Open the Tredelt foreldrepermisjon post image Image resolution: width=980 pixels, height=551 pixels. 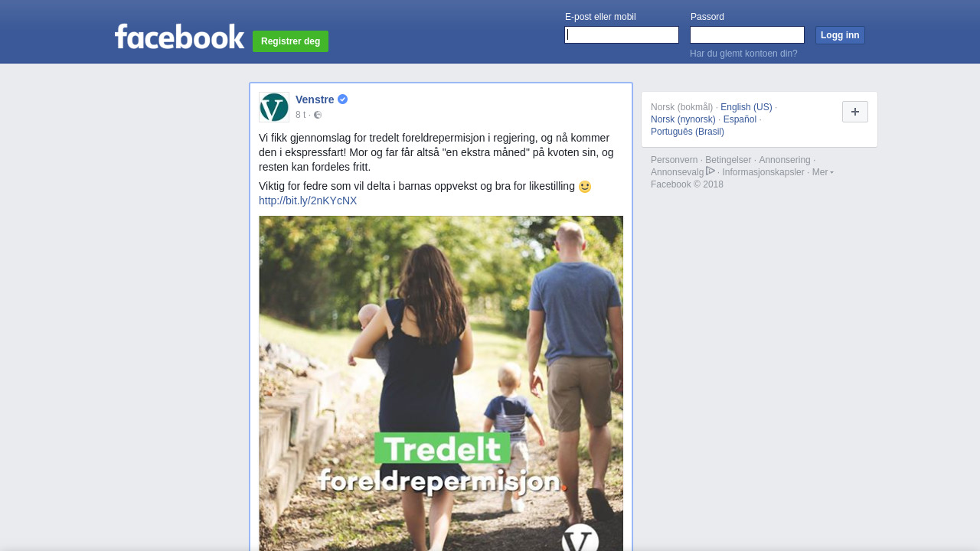click(x=441, y=383)
